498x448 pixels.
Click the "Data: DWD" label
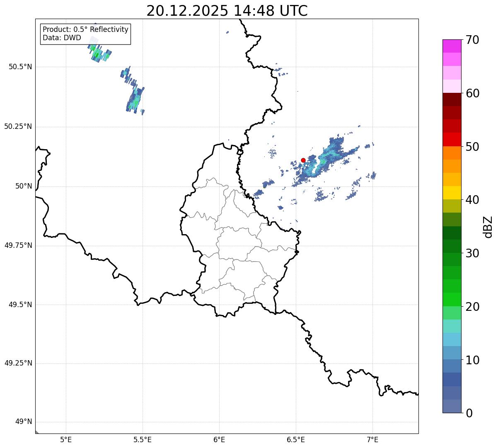(62, 38)
